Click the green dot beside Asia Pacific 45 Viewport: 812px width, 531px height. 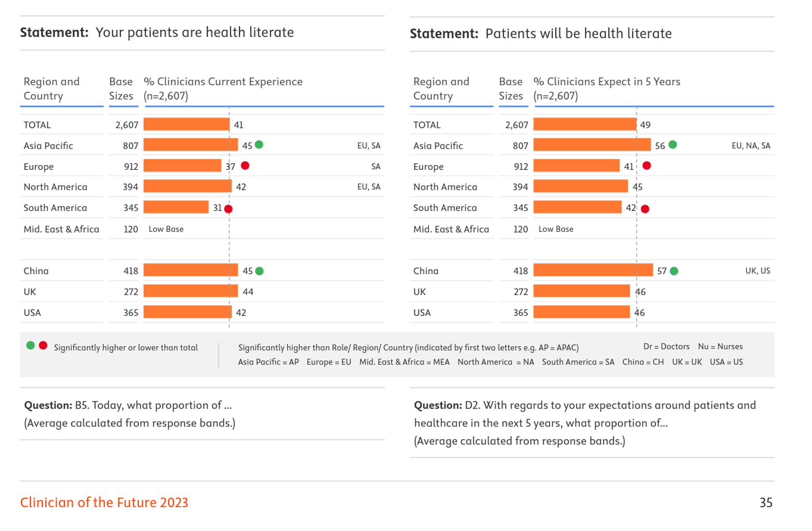[259, 145]
